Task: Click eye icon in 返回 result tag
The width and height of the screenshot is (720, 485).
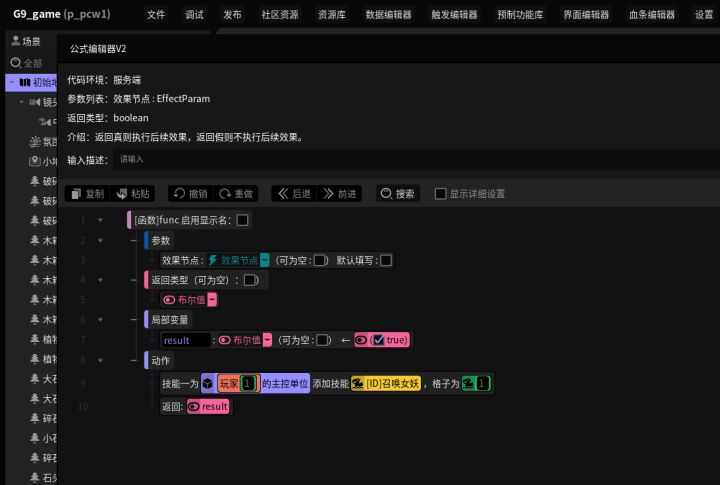Action: pyautogui.click(x=194, y=406)
